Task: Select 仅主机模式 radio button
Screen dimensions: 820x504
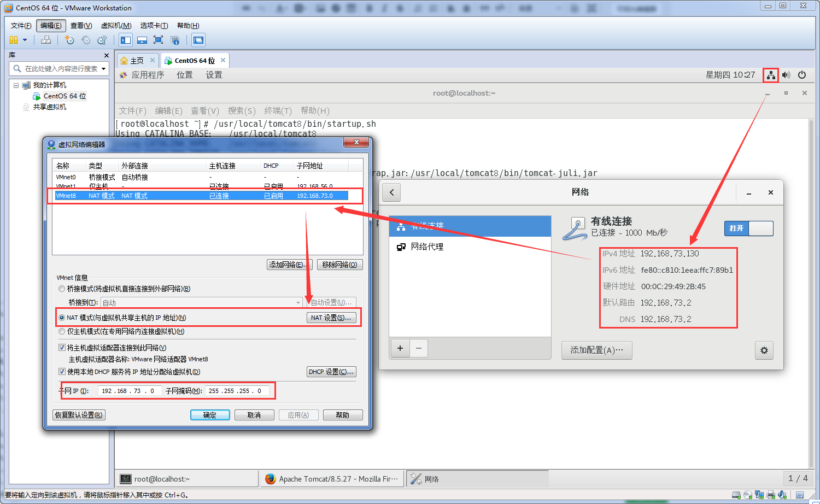Action: pos(62,331)
